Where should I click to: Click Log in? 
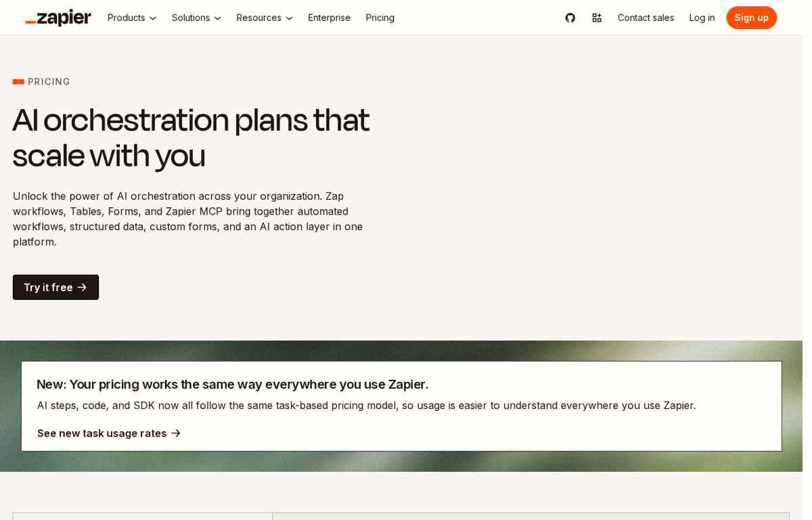coord(702,18)
